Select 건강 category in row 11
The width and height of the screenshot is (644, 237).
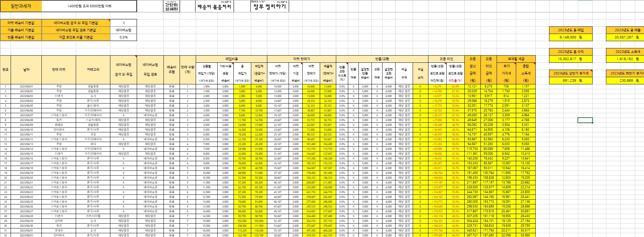point(93,134)
